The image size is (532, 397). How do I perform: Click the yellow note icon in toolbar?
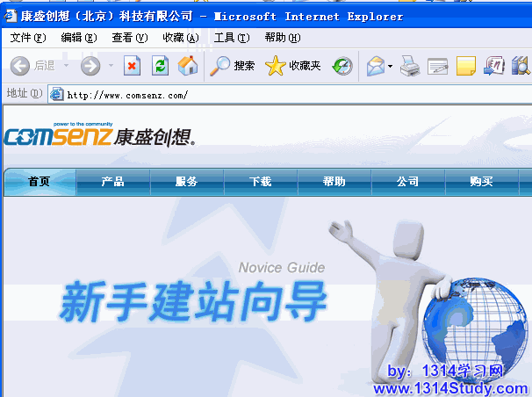click(466, 66)
